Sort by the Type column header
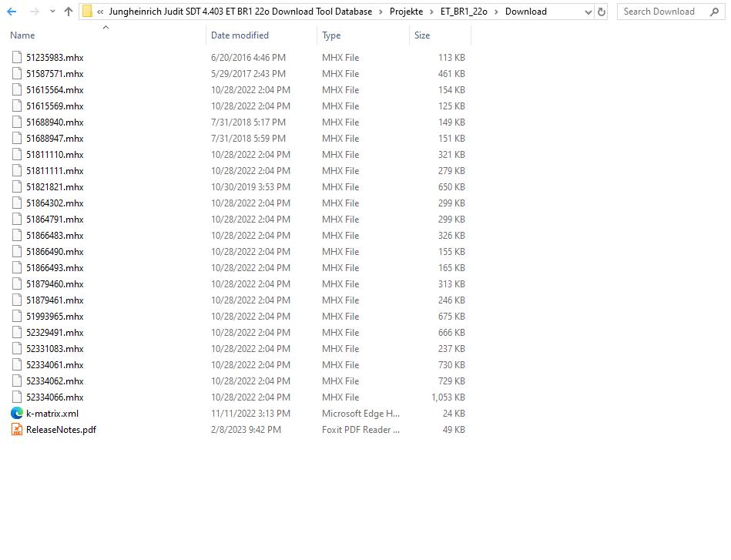The height and width of the screenshot is (560, 731). point(331,35)
